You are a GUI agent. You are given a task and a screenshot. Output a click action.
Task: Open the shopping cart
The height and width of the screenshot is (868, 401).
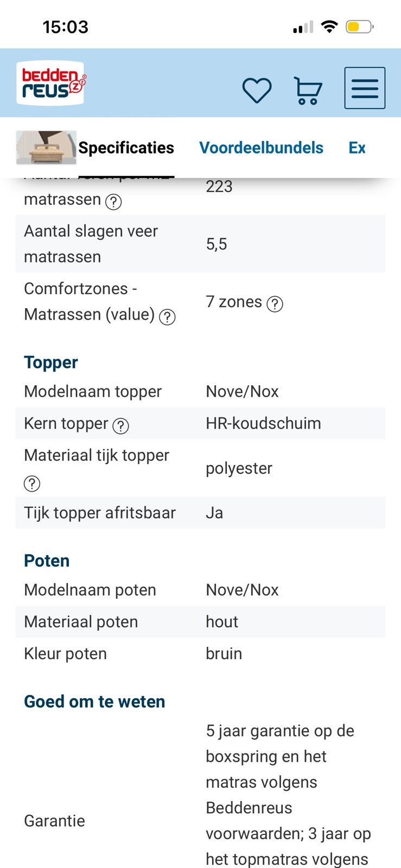[x=308, y=90]
